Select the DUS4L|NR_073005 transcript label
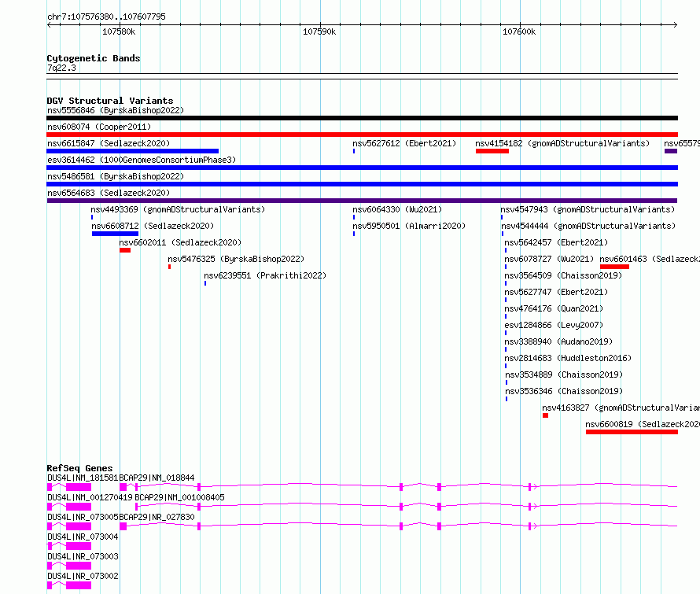The height and width of the screenshot is (594, 700). 83,517
